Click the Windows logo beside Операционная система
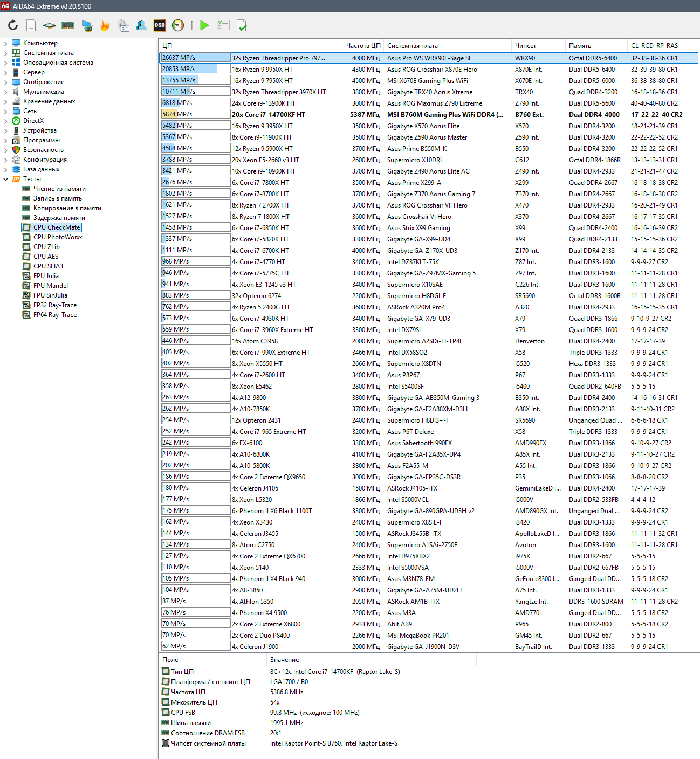700x759 pixels. click(16, 63)
